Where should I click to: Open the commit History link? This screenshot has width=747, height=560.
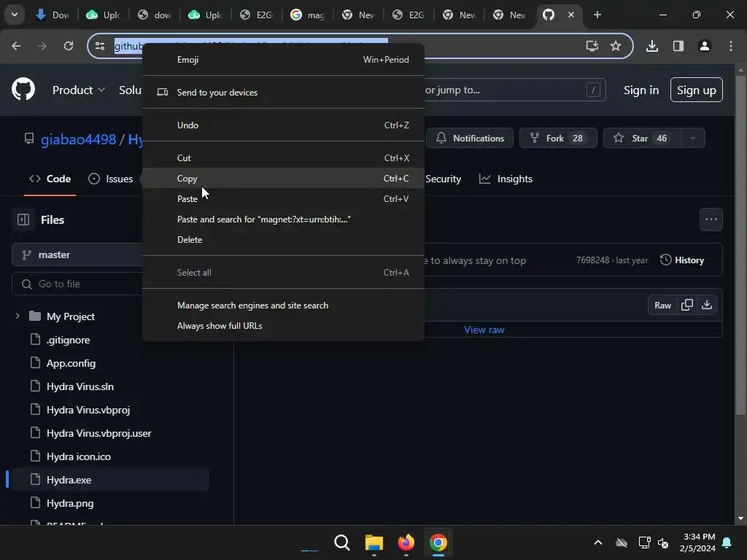click(682, 260)
